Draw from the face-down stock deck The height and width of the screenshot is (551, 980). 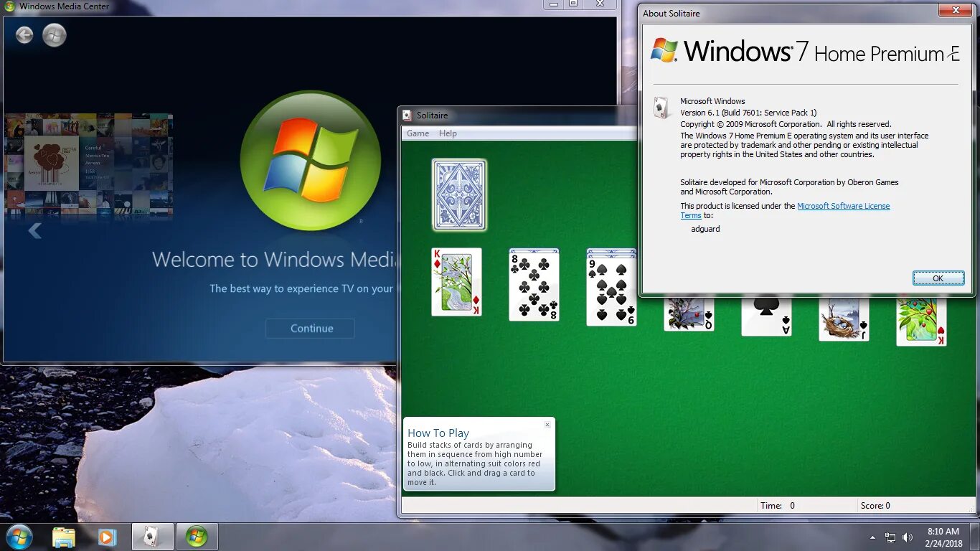tap(459, 194)
